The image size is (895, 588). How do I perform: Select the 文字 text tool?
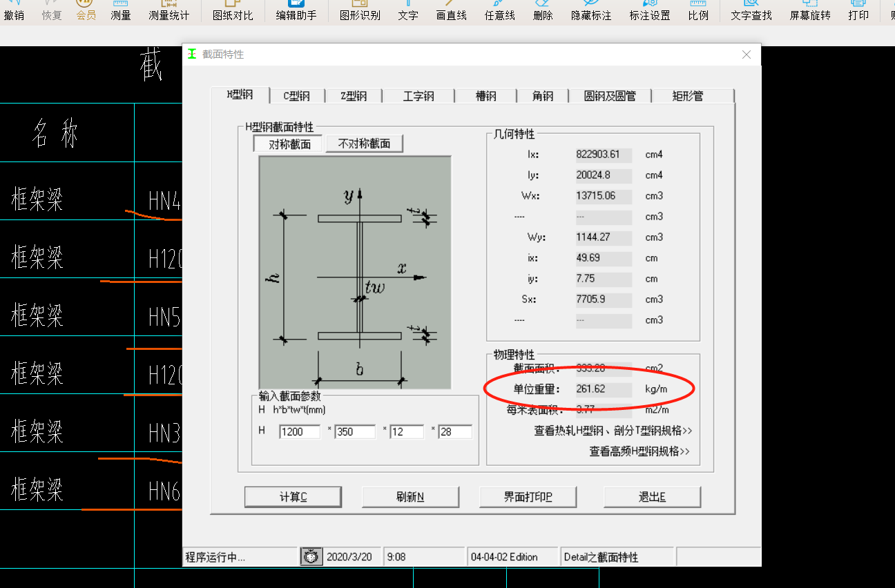pyautogui.click(x=408, y=11)
